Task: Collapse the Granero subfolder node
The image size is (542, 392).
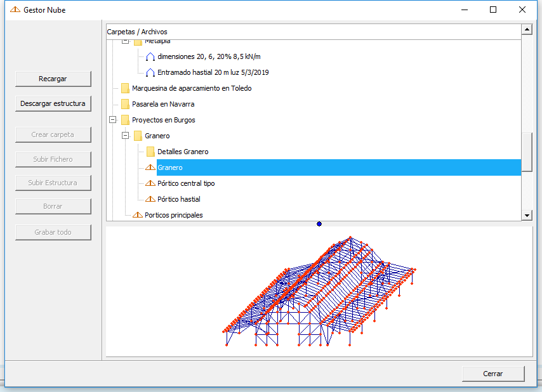Action: point(126,136)
